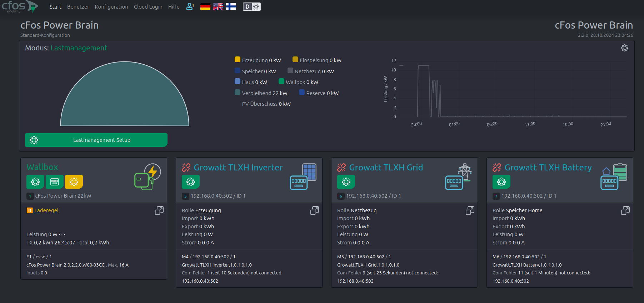
Task: Click device number 1 badge in Wallbox
Action: click(x=30, y=196)
